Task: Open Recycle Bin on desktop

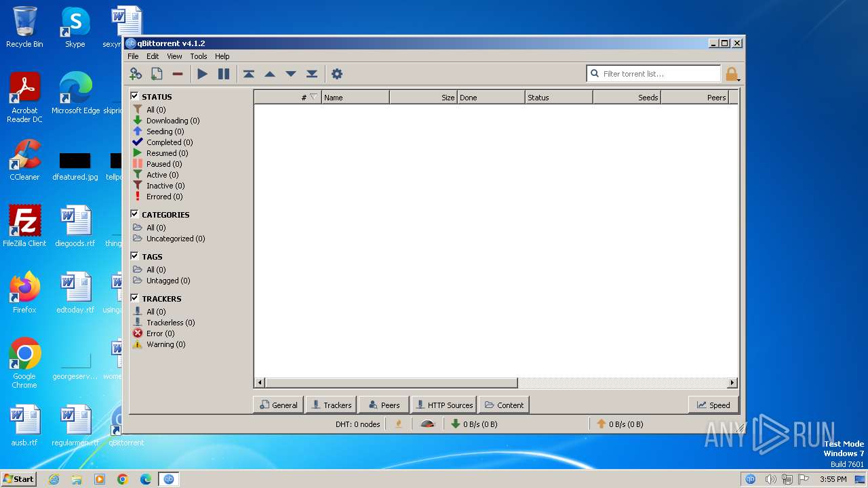Action: [24, 28]
